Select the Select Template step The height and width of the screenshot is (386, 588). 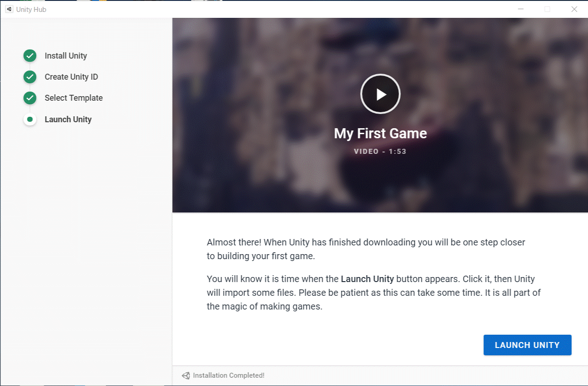click(73, 98)
